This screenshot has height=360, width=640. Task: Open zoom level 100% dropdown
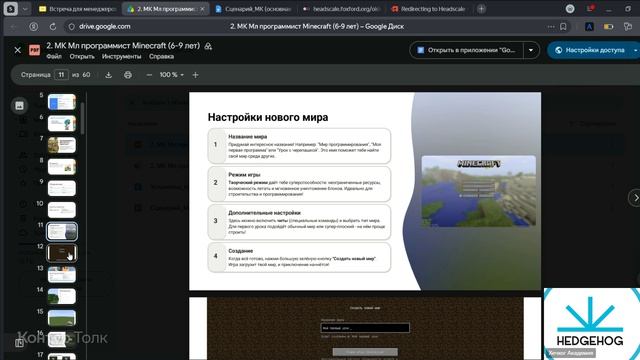[x=171, y=75]
